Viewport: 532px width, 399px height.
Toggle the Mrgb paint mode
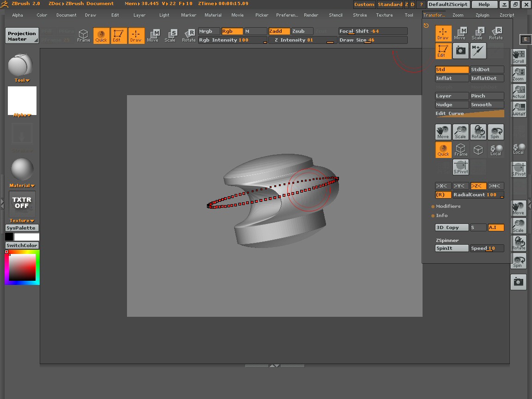209,31
